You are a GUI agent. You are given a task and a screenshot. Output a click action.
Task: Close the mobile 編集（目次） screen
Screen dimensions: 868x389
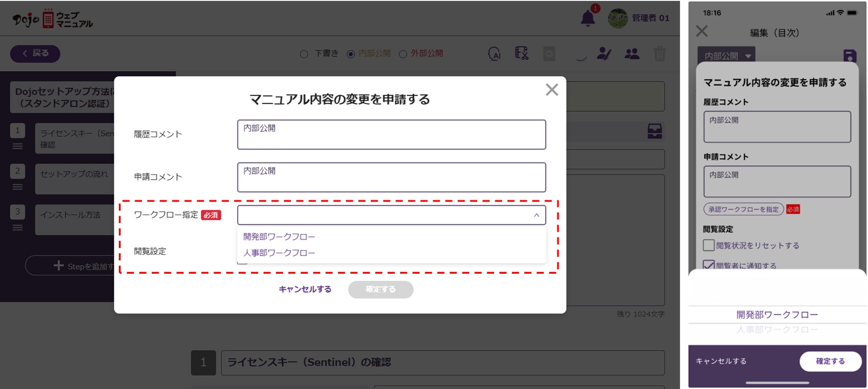[x=702, y=31]
